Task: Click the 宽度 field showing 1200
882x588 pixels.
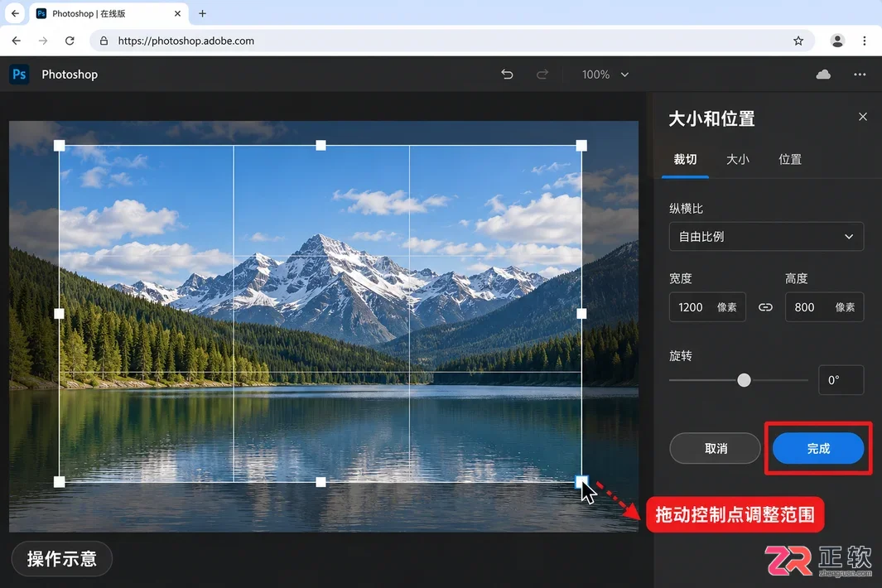Action: click(x=707, y=307)
